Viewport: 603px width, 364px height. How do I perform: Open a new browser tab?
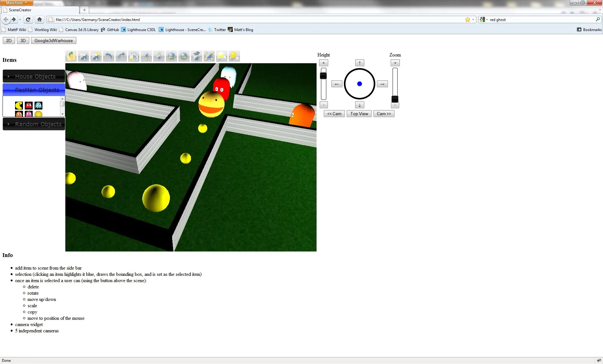tap(84, 10)
